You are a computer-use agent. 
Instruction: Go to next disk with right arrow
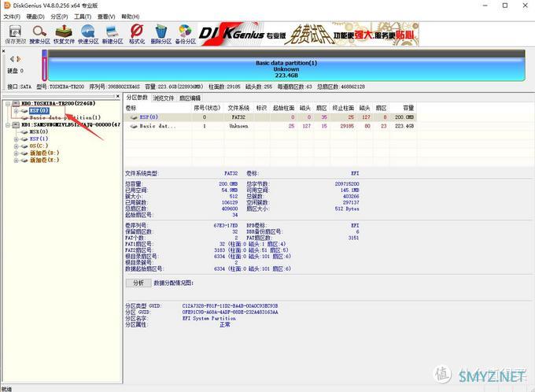coord(18,59)
